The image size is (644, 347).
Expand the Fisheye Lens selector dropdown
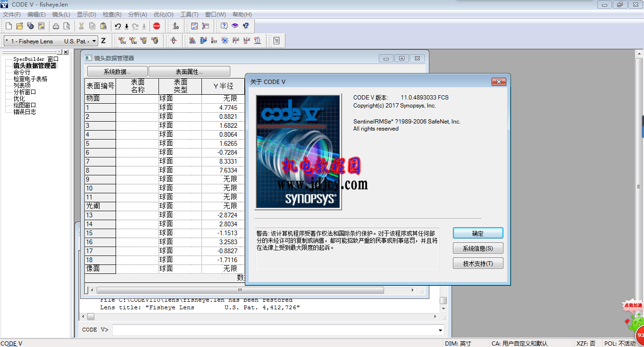click(94, 41)
